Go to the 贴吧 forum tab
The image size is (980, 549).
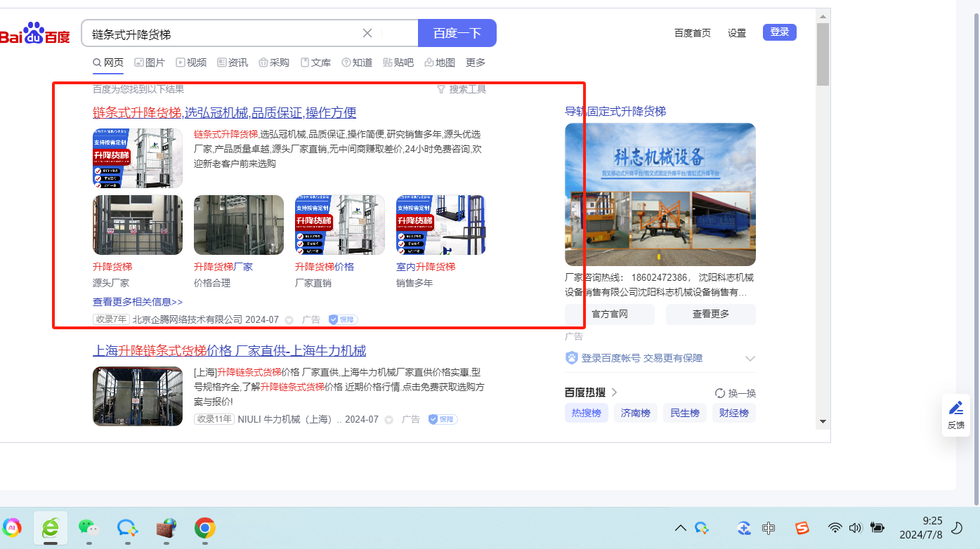coord(398,62)
